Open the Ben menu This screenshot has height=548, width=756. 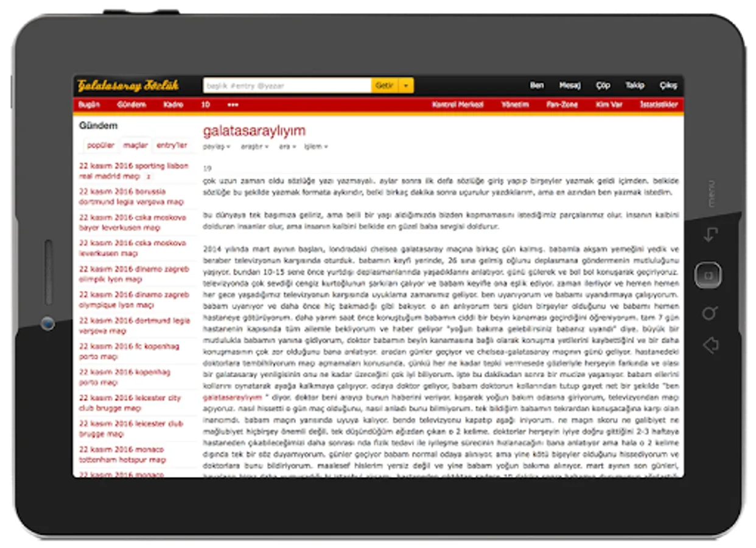tap(537, 86)
